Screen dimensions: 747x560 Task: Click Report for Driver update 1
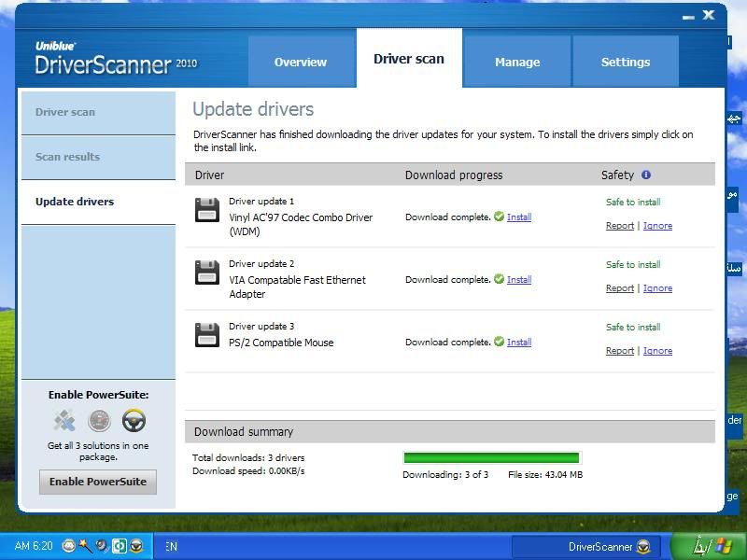(x=620, y=226)
